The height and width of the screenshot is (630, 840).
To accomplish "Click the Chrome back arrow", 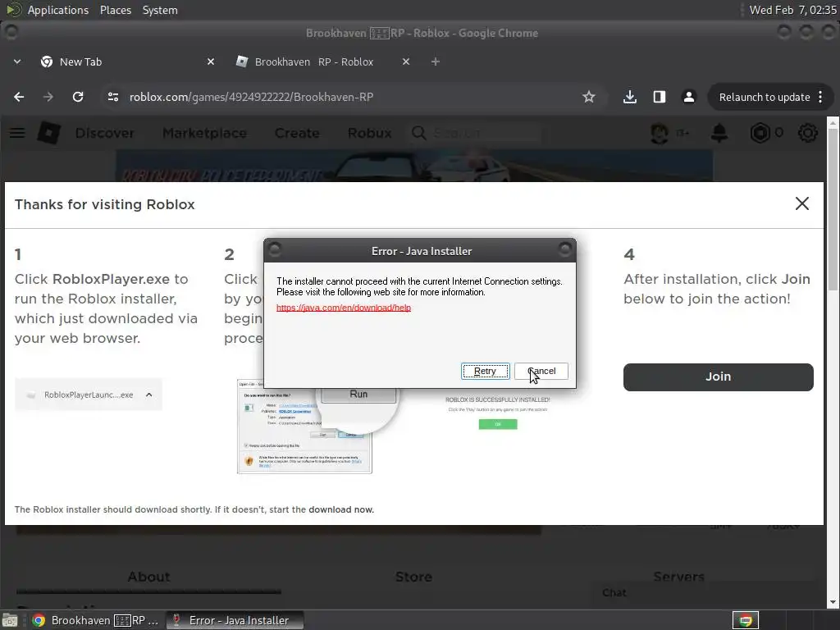I will point(19,97).
